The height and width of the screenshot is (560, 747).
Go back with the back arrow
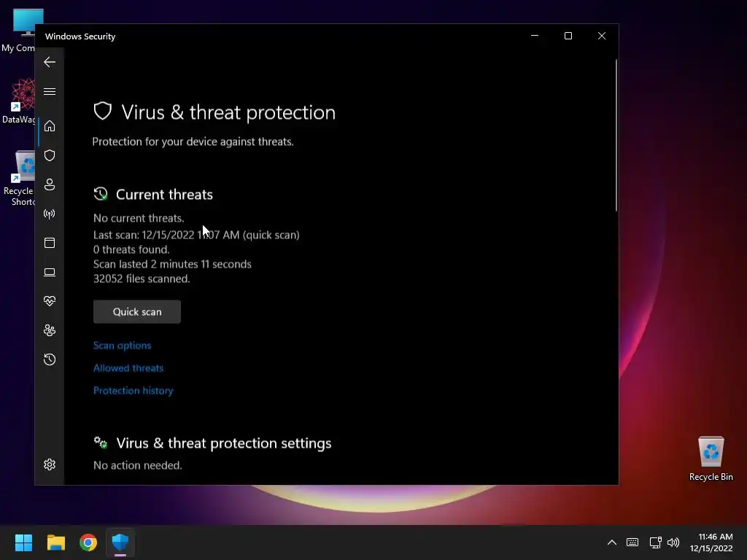pyautogui.click(x=50, y=62)
